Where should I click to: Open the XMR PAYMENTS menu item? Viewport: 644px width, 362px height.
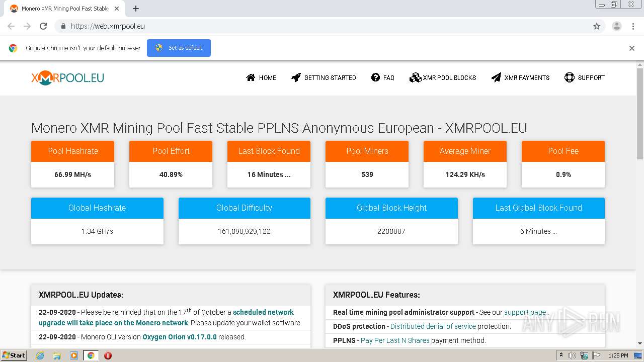pos(520,77)
